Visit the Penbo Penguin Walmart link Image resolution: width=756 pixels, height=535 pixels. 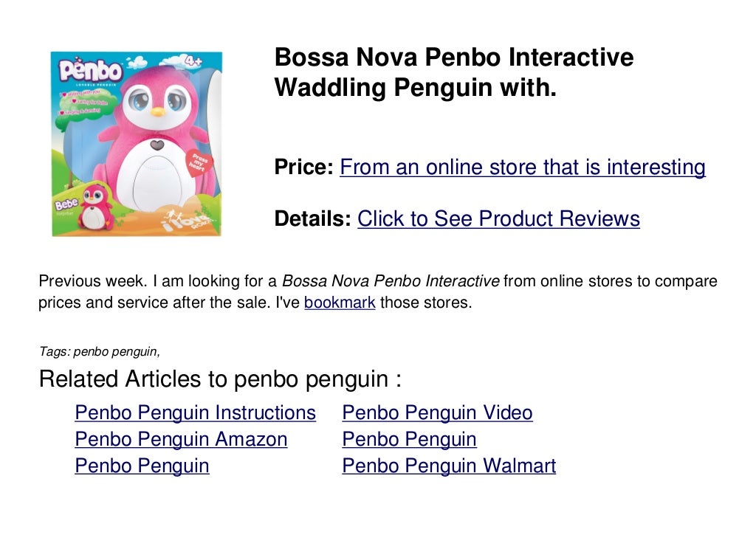[449, 466]
